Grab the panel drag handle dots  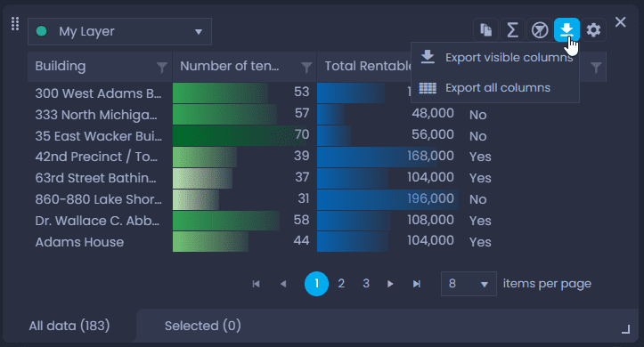point(15,24)
